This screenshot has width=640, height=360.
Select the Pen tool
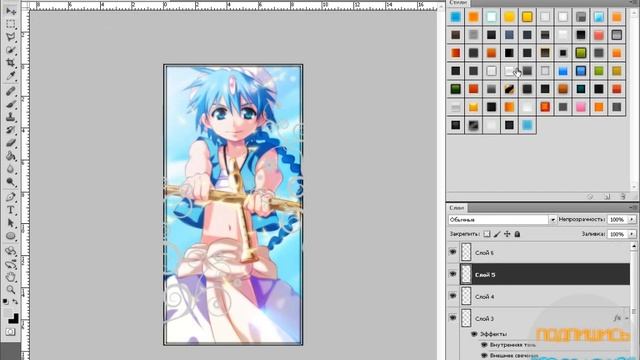[x=11, y=197]
